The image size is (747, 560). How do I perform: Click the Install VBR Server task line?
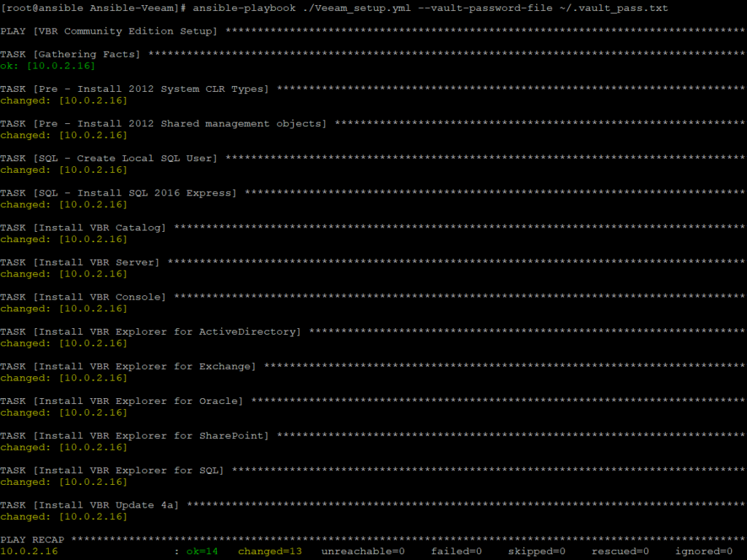[80, 262]
